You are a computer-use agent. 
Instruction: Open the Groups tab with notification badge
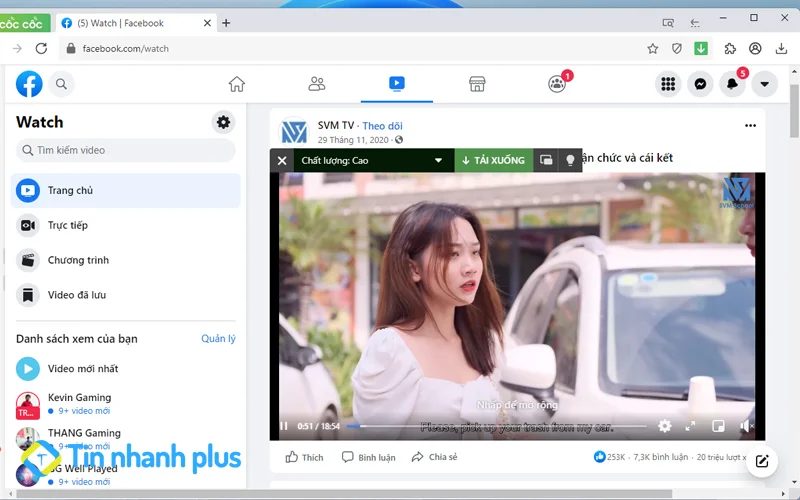point(558,83)
